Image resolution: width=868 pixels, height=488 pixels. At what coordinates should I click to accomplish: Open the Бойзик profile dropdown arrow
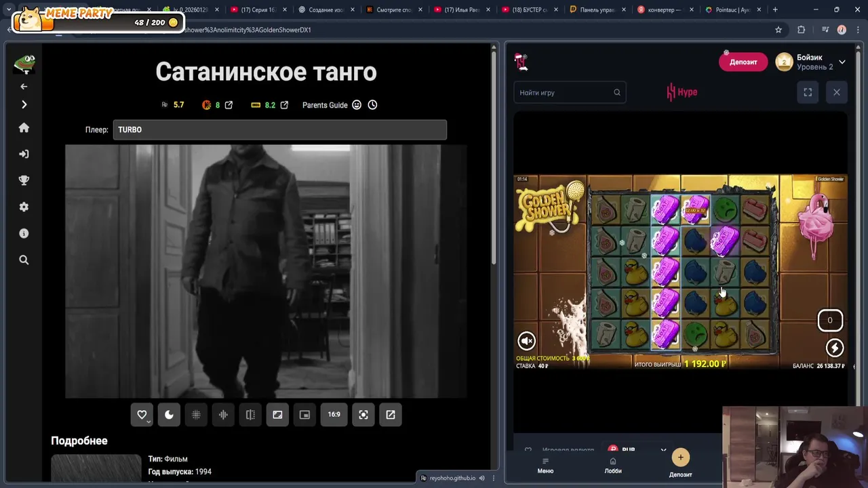842,62
